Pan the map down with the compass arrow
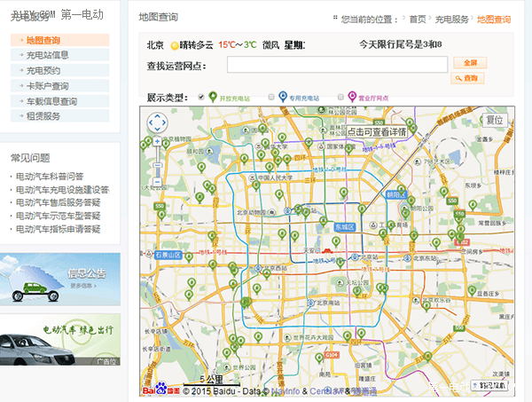Image resolution: width=532 pixels, height=402 pixels. coord(157,129)
